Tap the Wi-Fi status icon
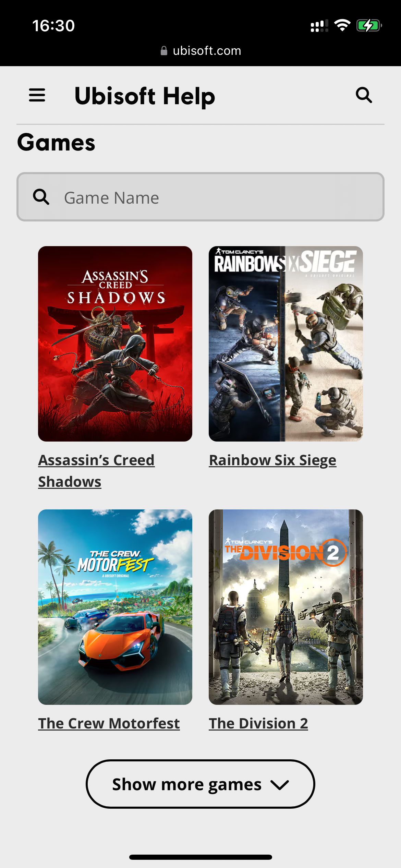This screenshot has width=401, height=868. click(x=342, y=25)
